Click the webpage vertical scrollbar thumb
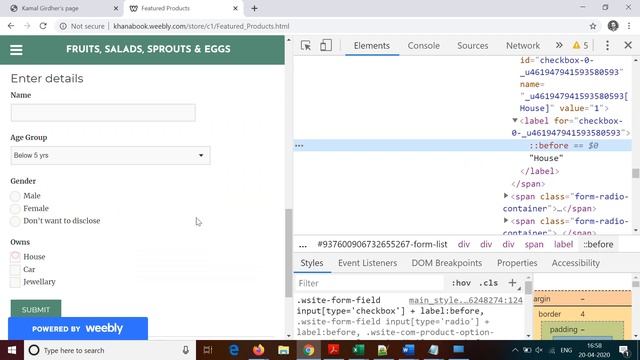The width and height of the screenshot is (640, 360). pyautogui.click(x=289, y=253)
